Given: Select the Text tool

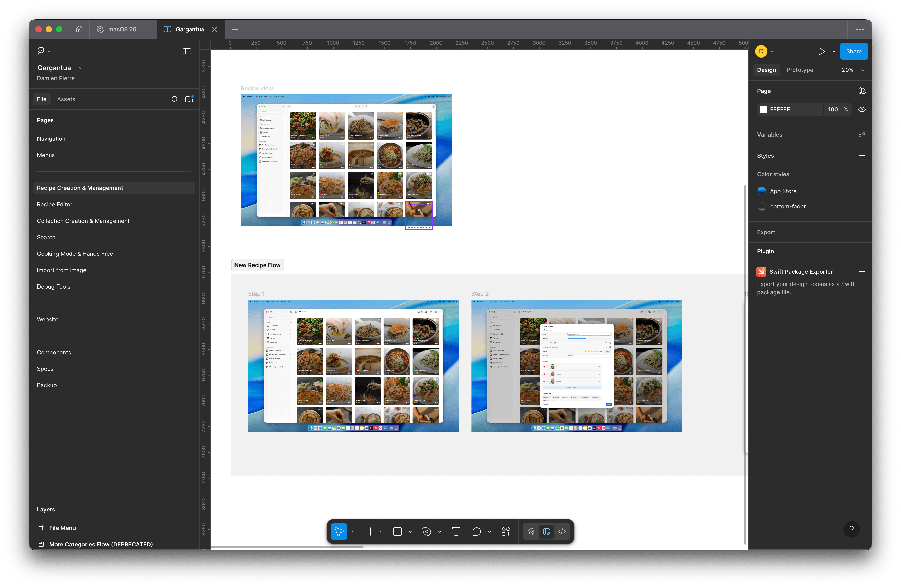Looking at the screenshot, I should (456, 532).
